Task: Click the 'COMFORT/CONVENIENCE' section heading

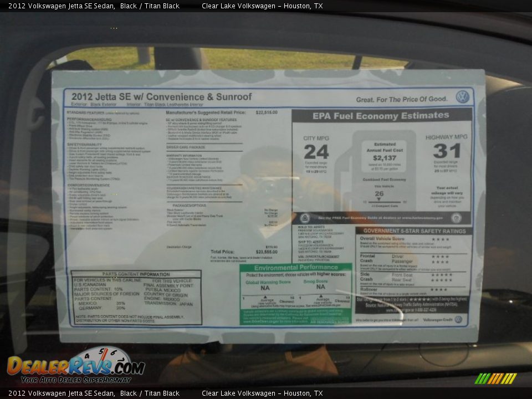Action: click(88, 185)
